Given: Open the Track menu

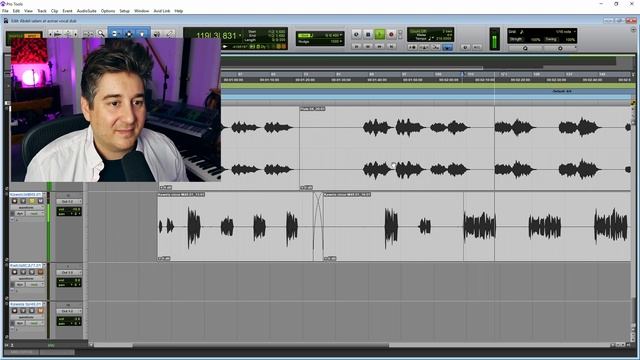Looking at the screenshot, I should (x=42, y=11).
